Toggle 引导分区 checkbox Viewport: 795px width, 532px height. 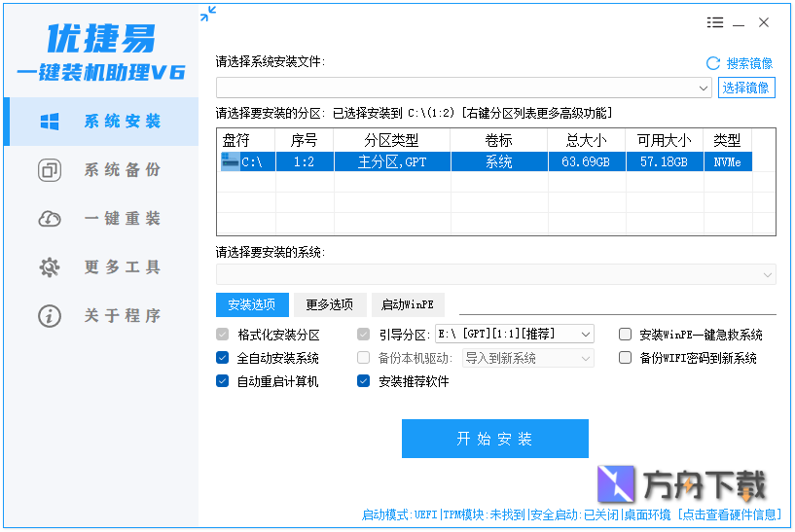[x=364, y=335]
